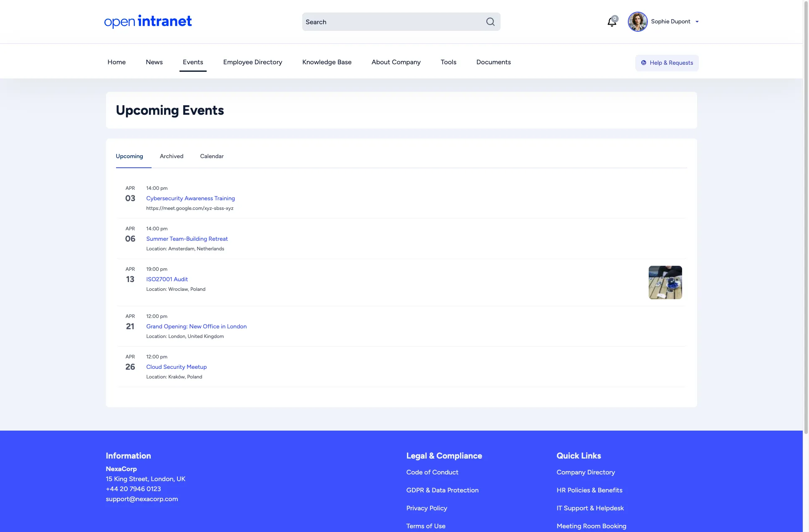809x532 pixels.
Task: Open the Documents menu item
Action: click(493, 62)
